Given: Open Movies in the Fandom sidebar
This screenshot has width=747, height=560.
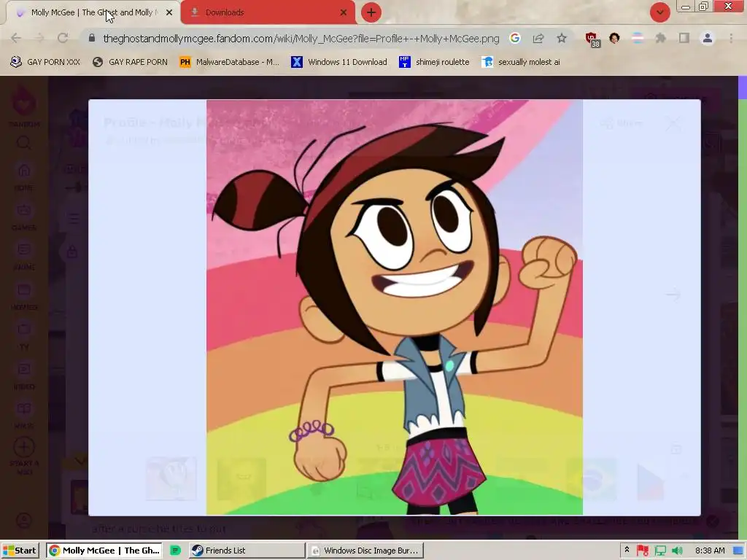Looking at the screenshot, I should (24, 296).
